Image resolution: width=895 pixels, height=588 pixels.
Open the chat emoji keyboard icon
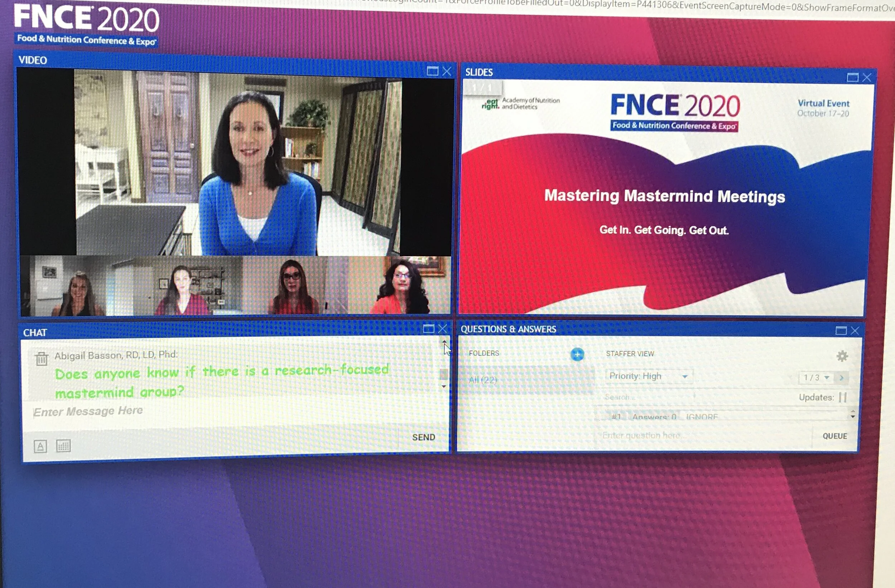63,446
